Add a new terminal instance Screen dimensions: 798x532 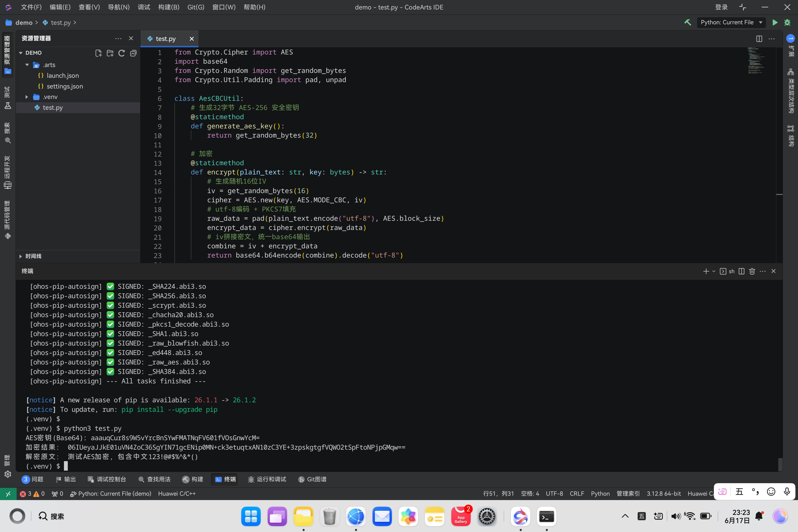tap(706, 271)
